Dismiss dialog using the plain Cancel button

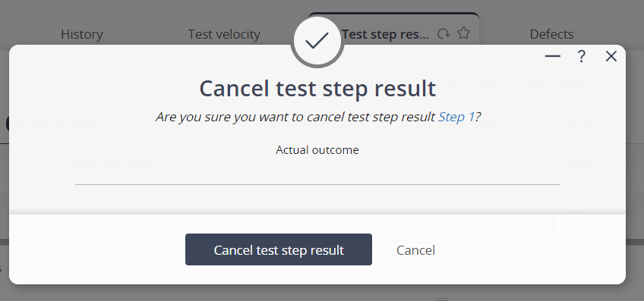pos(415,250)
